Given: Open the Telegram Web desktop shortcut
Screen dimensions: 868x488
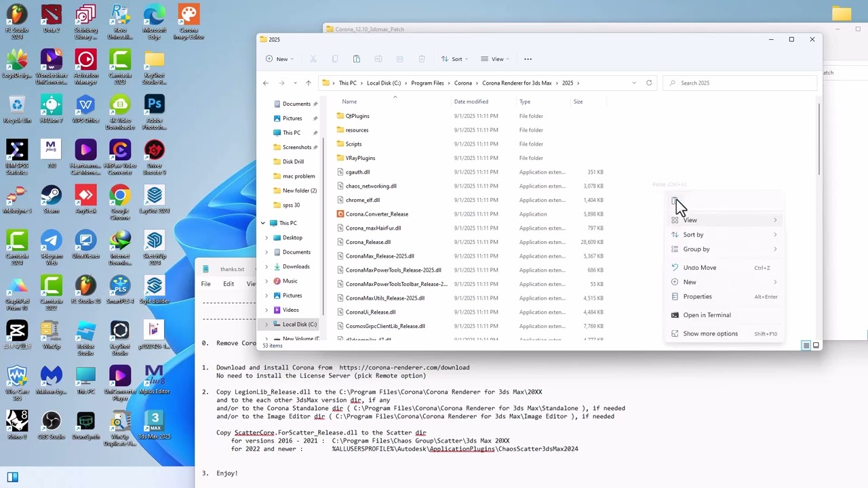Looking at the screenshot, I should [x=52, y=248].
